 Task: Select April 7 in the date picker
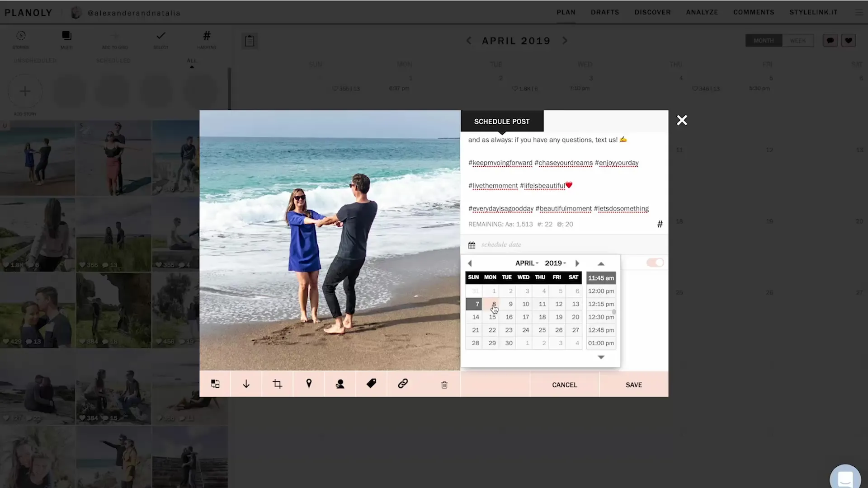[474, 304]
